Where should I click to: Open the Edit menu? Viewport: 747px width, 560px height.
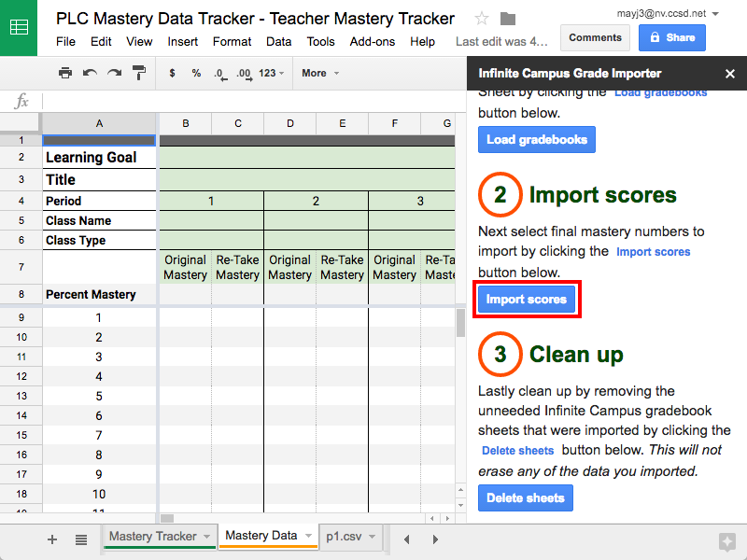(x=101, y=41)
